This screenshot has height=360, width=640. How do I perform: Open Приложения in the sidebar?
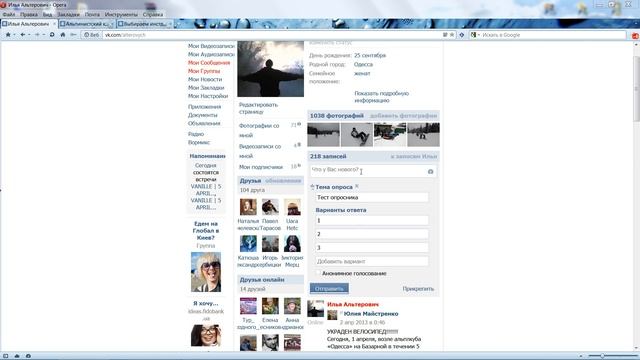tap(204, 107)
